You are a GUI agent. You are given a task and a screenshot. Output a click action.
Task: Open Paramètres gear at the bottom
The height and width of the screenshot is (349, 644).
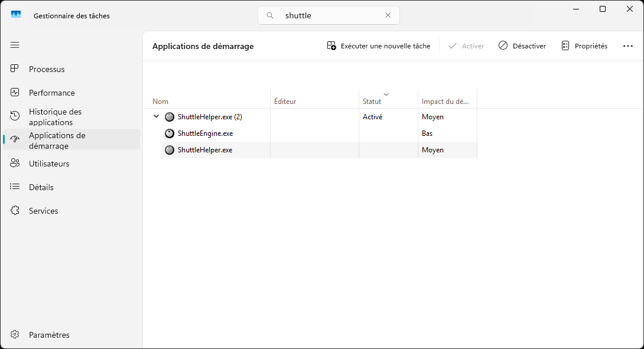pos(15,335)
